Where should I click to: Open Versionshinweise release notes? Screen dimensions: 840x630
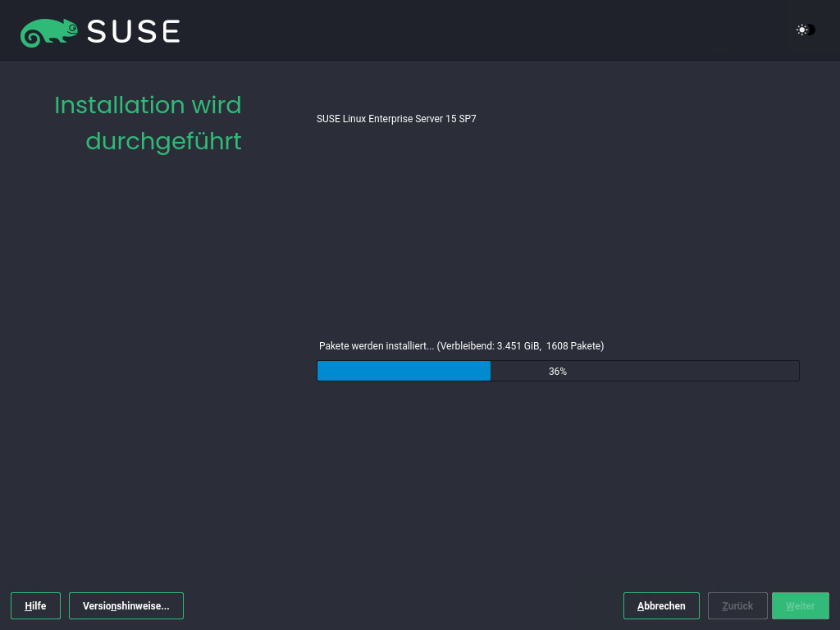pyautogui.click(x=126, y=606)
